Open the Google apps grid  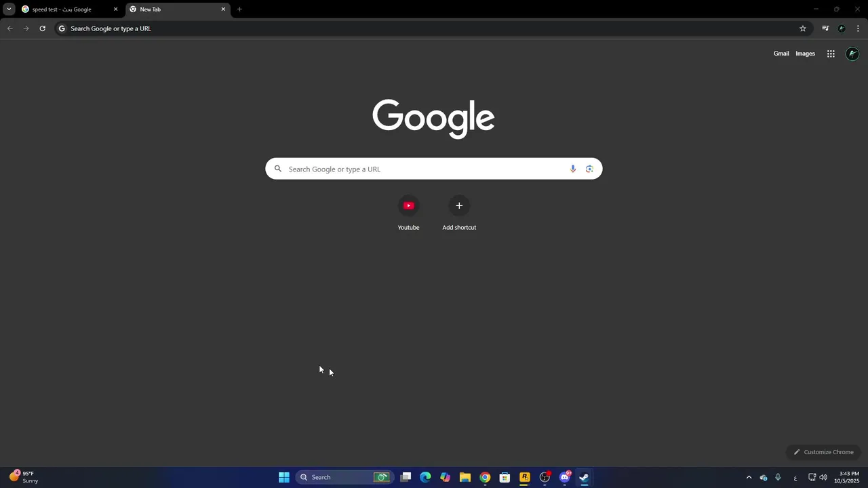(x=831, y=54)
